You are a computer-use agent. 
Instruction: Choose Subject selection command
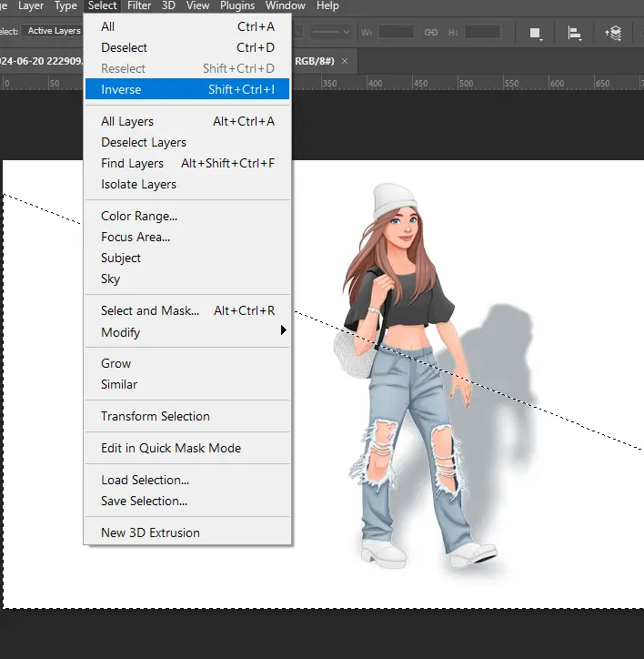point(187,259)
